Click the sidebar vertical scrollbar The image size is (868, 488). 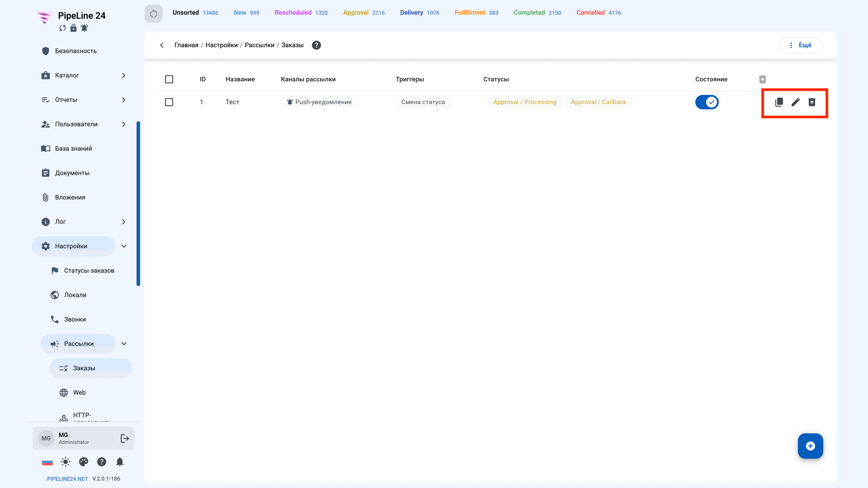[x=138, y=203]
